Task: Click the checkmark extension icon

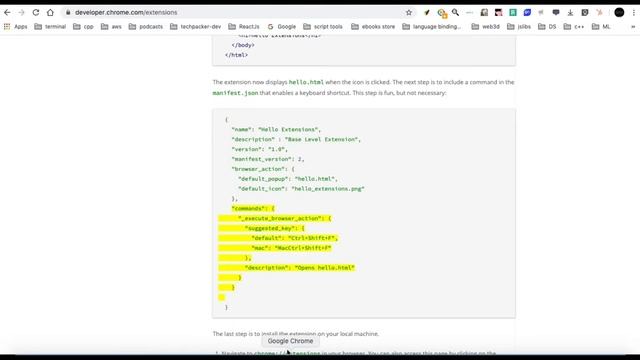Action: click(x=427, y=13)
